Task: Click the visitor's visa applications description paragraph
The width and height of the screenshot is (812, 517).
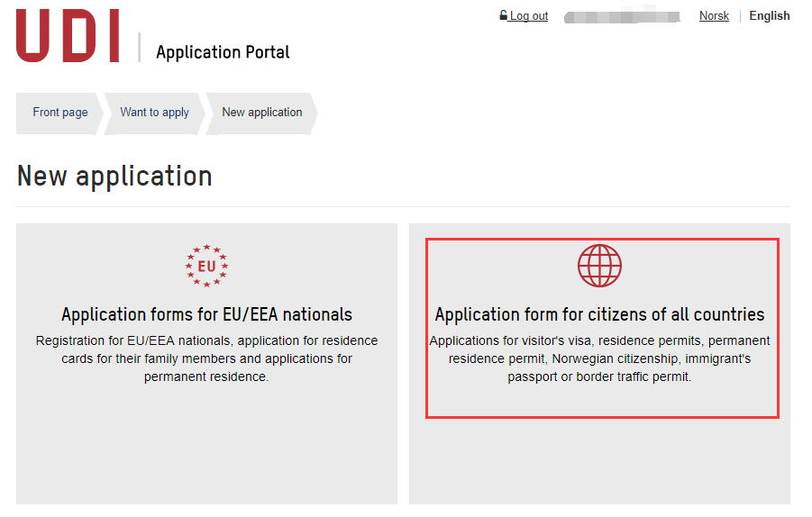Action: [599, 358]
